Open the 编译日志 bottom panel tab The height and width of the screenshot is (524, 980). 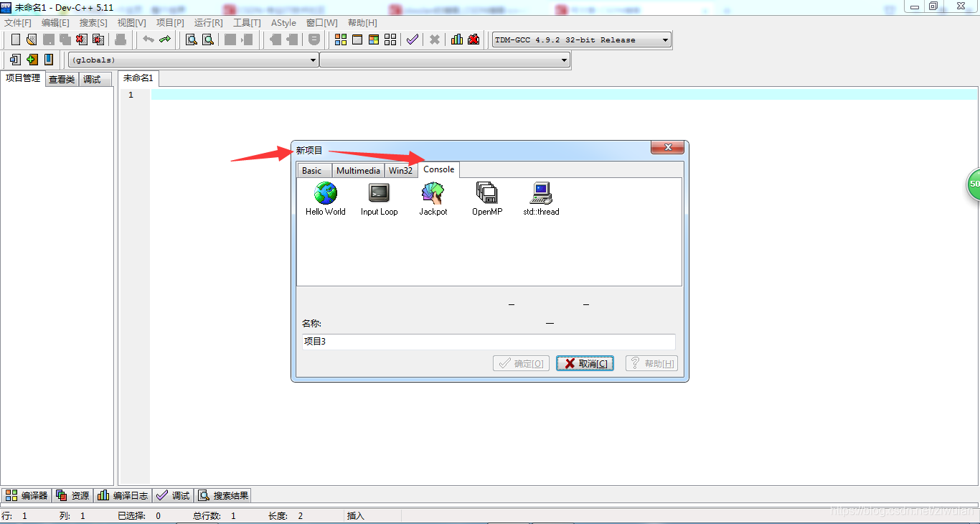[x=123, y=495]
